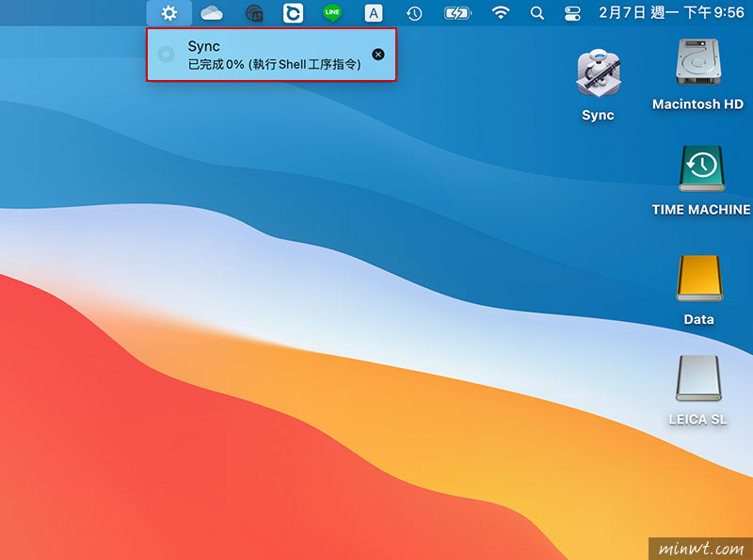The width and height of the screenshot is (753, 560).
Task: Select the yellow Data drive icon
Action: [699, 279]
